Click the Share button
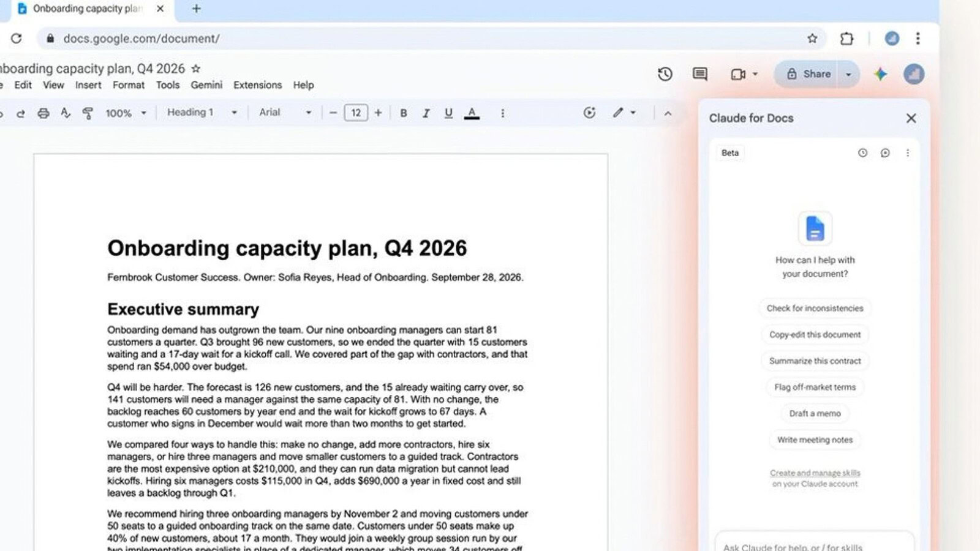980x551 pixels. pos(808,74)
